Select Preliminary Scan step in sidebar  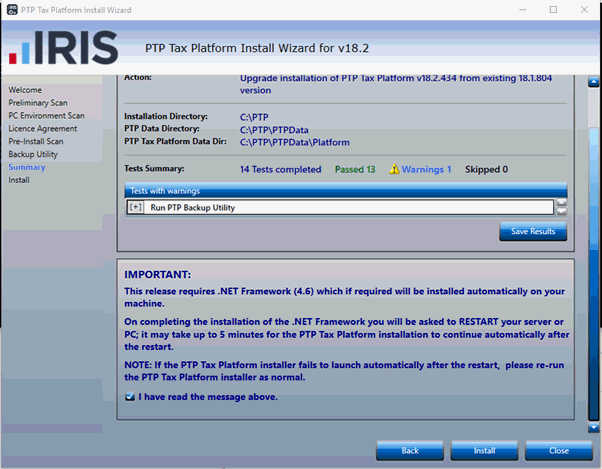coord(38,103)
